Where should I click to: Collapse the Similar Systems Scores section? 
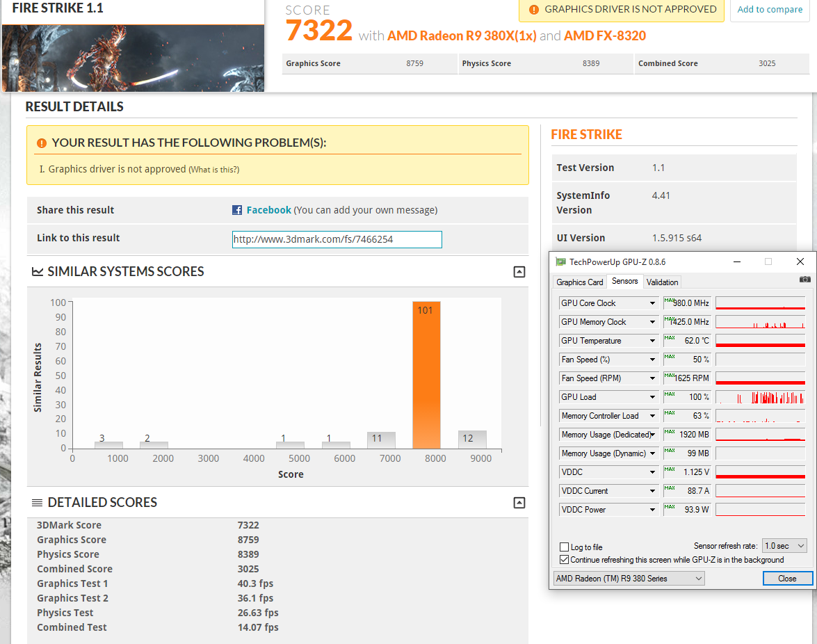519,272
